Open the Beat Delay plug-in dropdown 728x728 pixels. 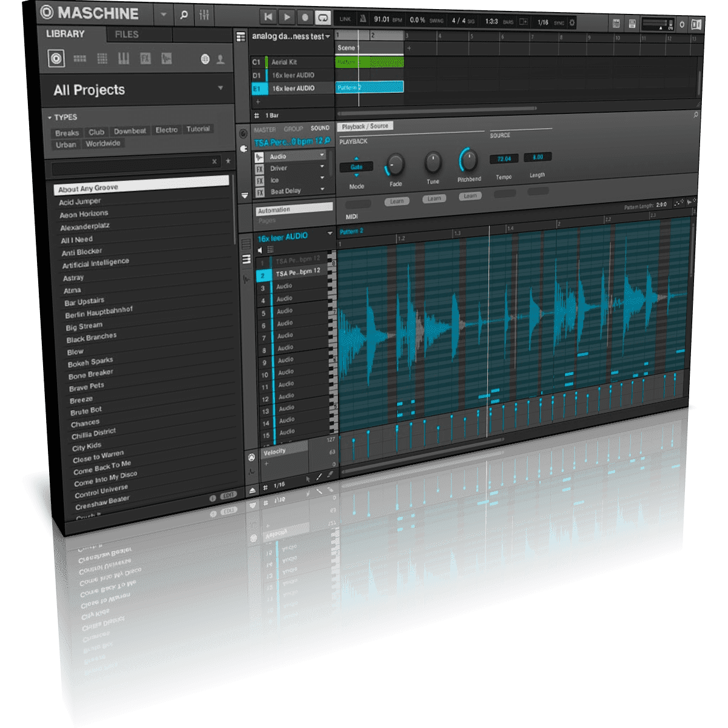322,189
